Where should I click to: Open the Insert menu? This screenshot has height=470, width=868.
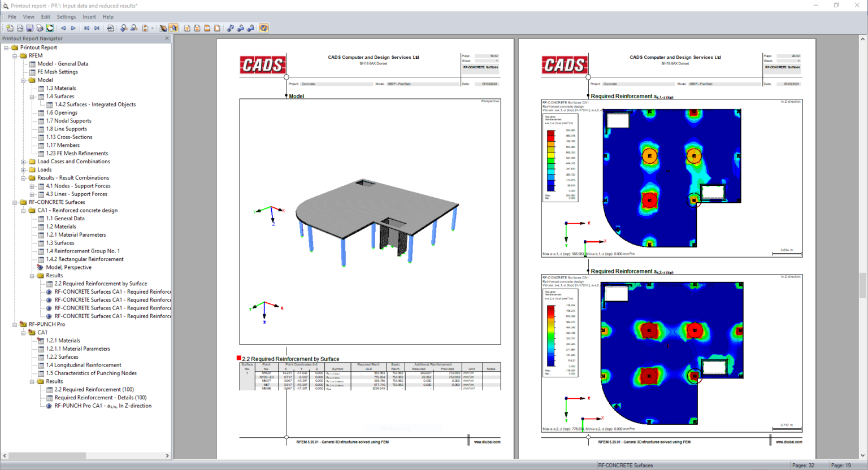(89, 16)
